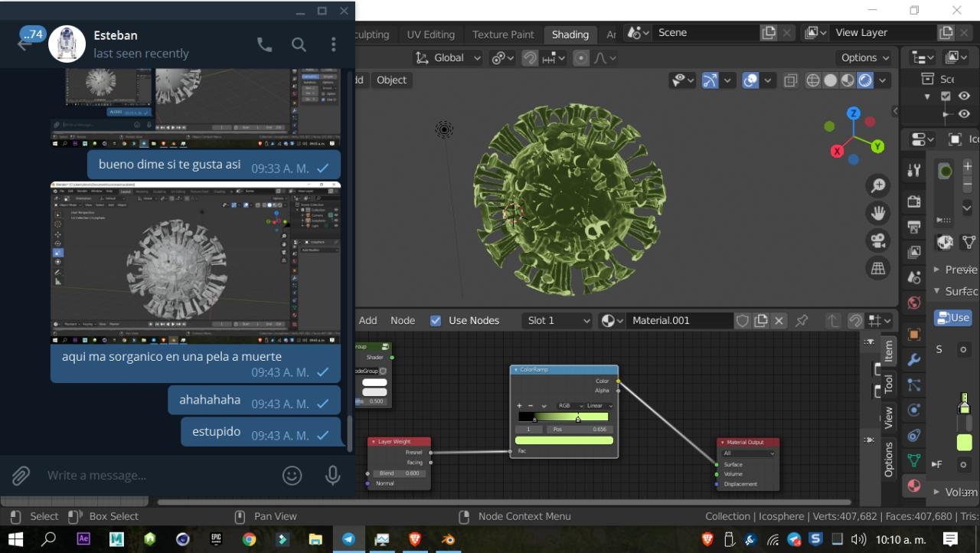Switch viewport to solid shading

coord(831,80)
